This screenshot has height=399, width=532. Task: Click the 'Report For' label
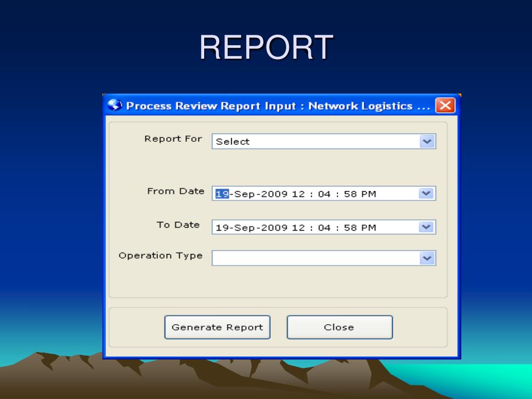tap(173, 139)
